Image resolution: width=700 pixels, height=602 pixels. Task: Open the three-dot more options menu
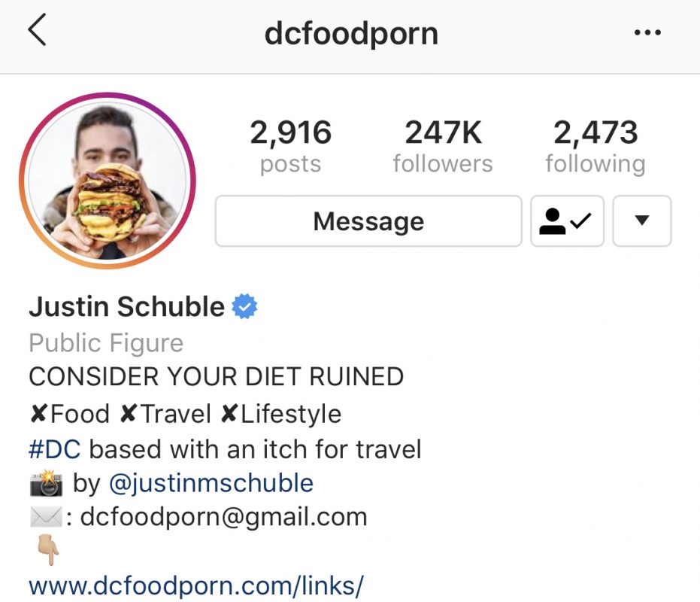[647, 32]
